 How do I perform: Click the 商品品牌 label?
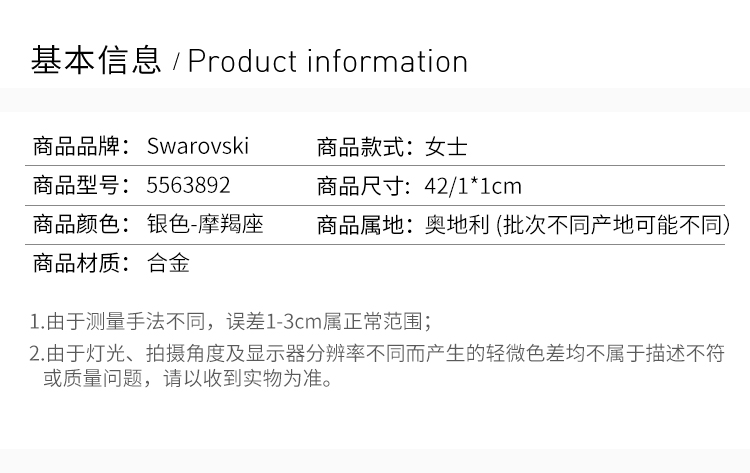(x=81, y=146)
